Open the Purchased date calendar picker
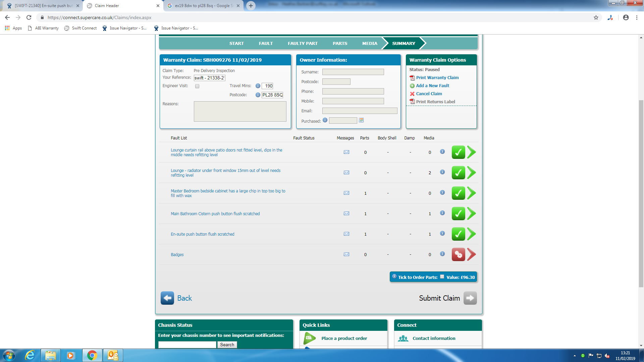 click(x=361, y=120)
